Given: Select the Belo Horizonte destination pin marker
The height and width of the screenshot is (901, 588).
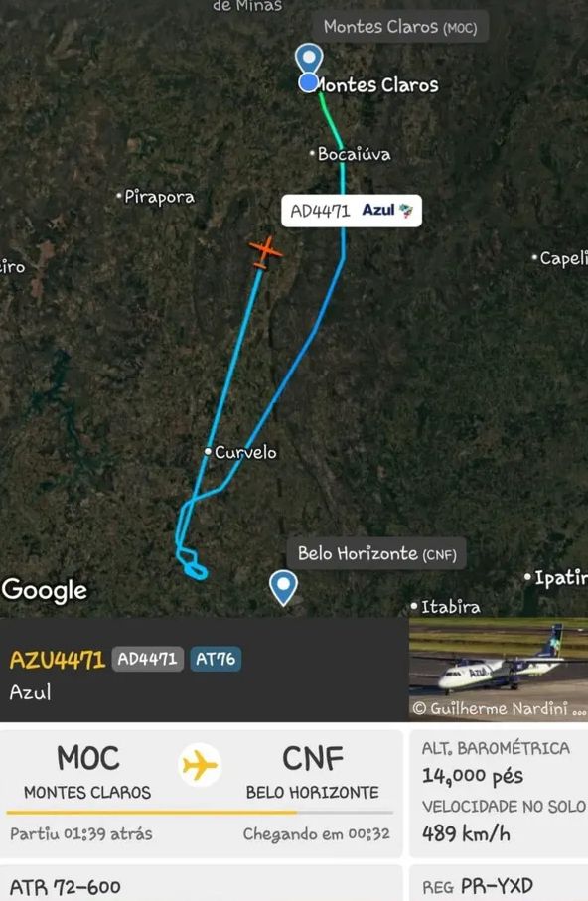Looking at the screenshot, I should (x=283, y=587).
